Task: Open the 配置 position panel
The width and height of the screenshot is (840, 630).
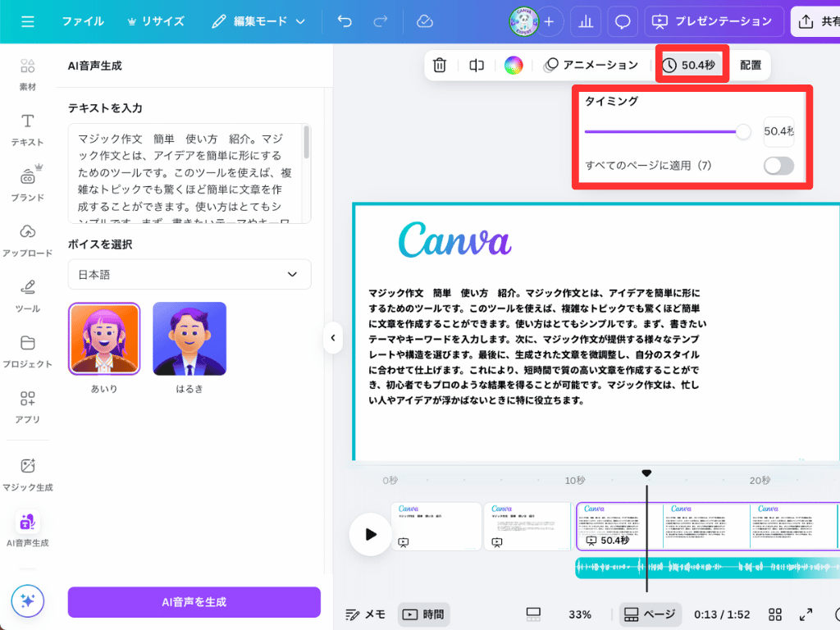Action: pyautogui.click(x=750, y=65)
